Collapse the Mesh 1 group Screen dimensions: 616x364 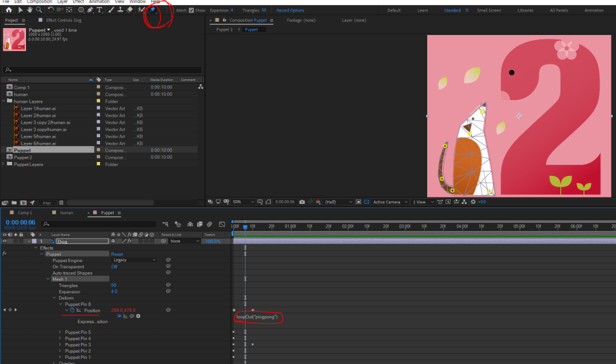pyautogui.click(x=48, y=279)
